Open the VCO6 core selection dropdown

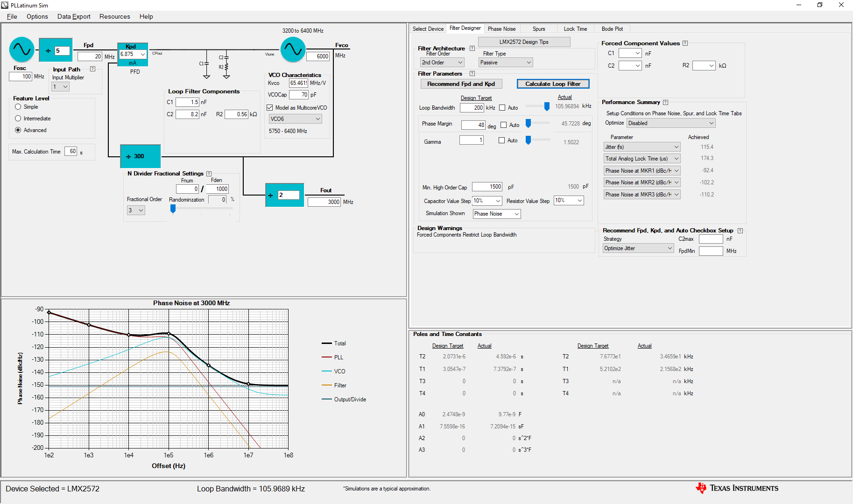click(x=296, y=119)
